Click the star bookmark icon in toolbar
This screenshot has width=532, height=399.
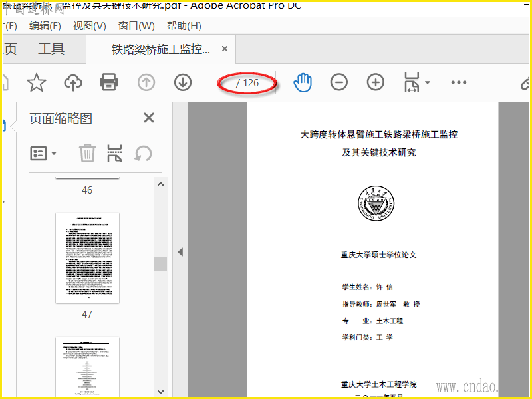tap(37, 82)
